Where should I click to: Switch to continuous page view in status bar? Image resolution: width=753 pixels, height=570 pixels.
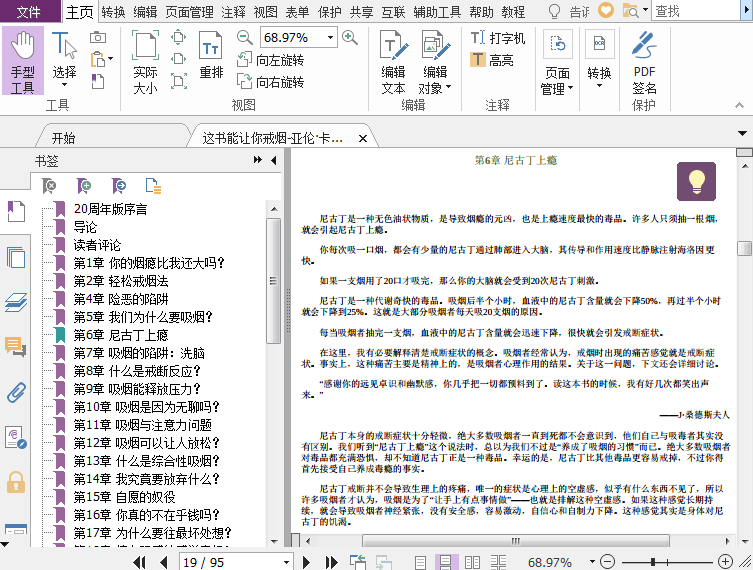tap(446, 562)
